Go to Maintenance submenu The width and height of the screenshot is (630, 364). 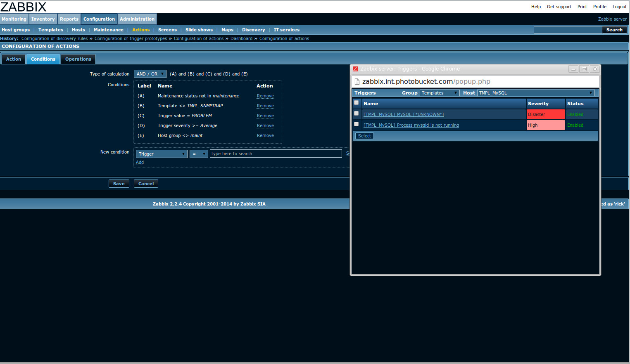pyautogui.click(x=109, y=30)
